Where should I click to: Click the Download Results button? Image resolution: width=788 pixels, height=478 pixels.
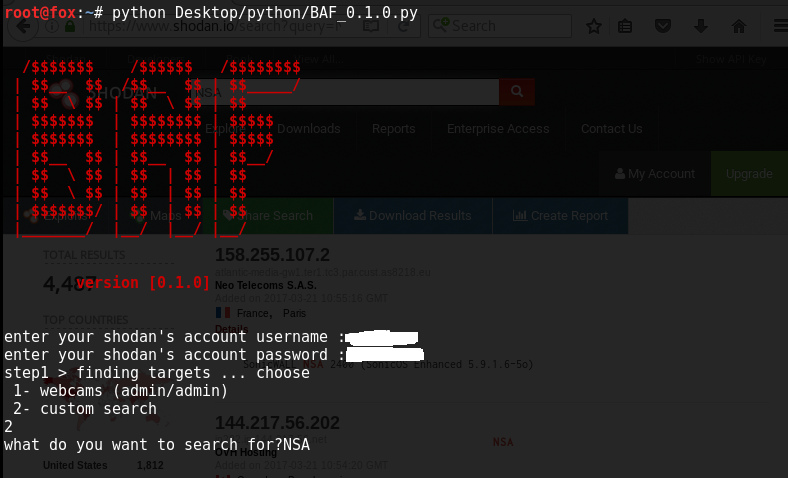tap(413, 216)
